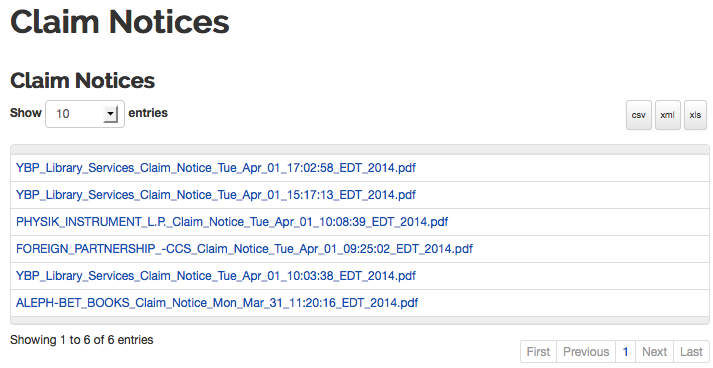Click the large 'Claim Notices' page title
Viewport: 713px width, 368px height.
(x=120, y=22)
